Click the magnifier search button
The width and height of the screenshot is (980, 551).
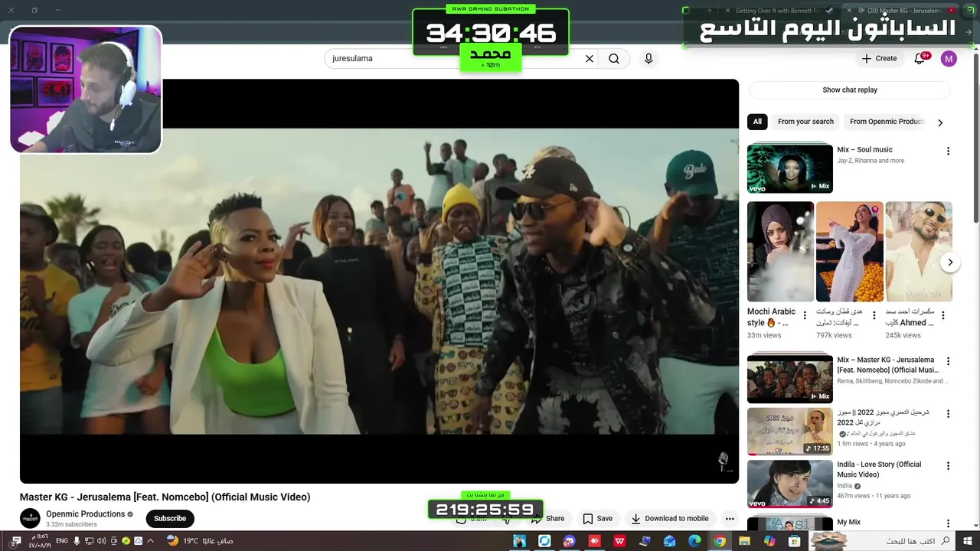[614, 58]
